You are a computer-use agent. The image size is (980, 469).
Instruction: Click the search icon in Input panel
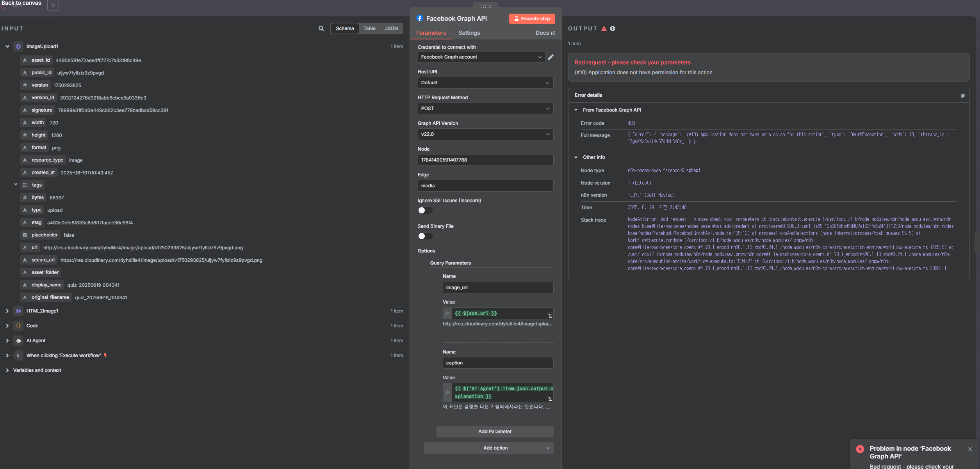point(321,28)
